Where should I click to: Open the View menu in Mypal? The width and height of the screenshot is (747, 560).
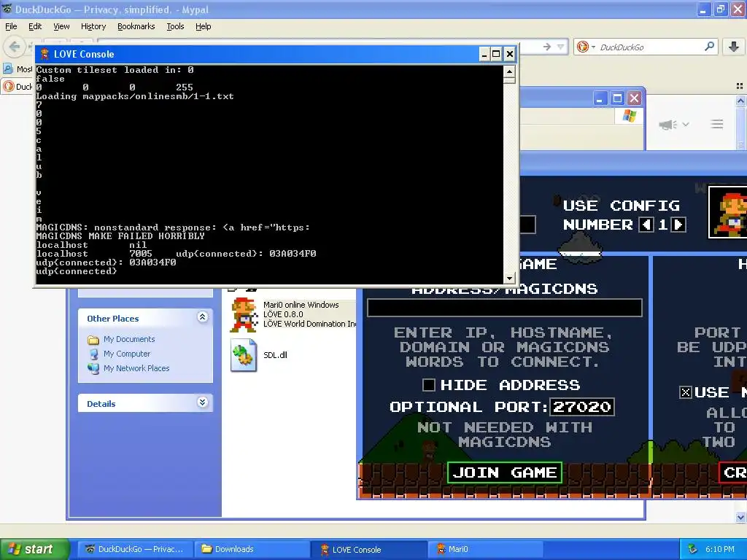point(61,26)
